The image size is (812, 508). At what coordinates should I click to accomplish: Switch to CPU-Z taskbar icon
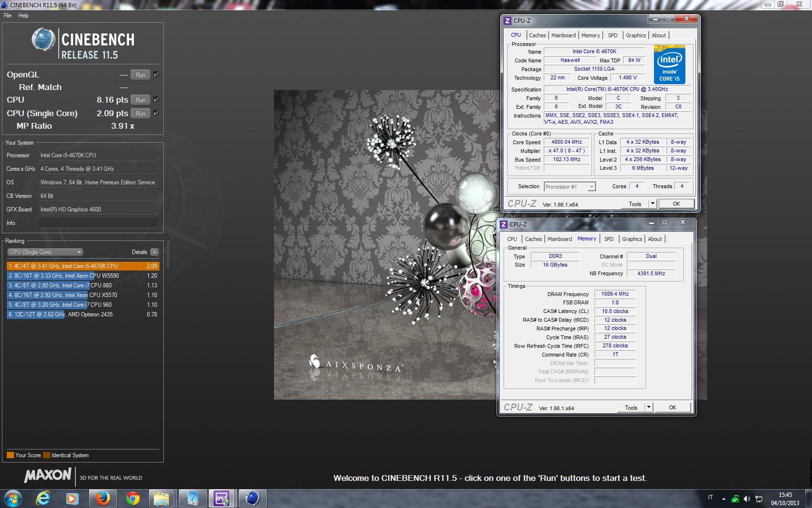pyautogui.click(x=221, y=498)
